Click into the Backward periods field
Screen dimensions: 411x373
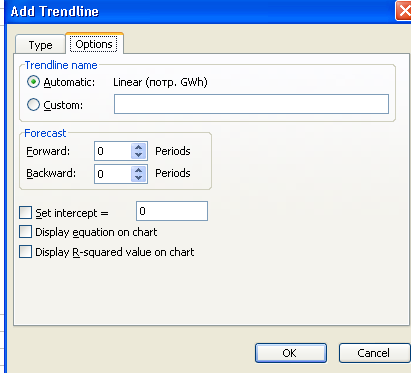pos(113,174)
